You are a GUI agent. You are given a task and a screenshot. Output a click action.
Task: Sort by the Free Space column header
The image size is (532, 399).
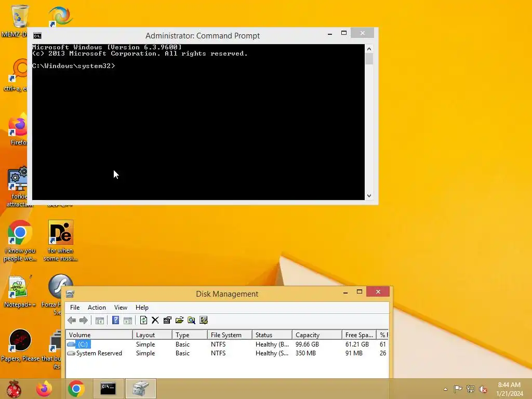pos(360,335)
